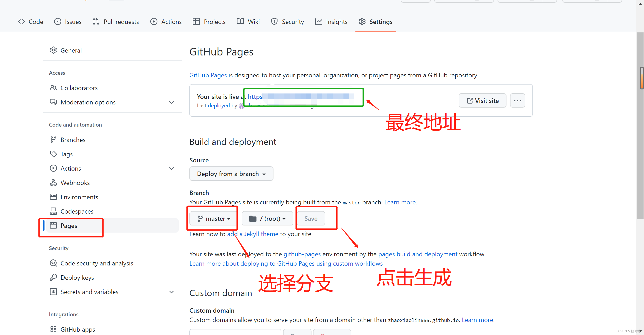Click the Environments server icon

pos(53,197)
